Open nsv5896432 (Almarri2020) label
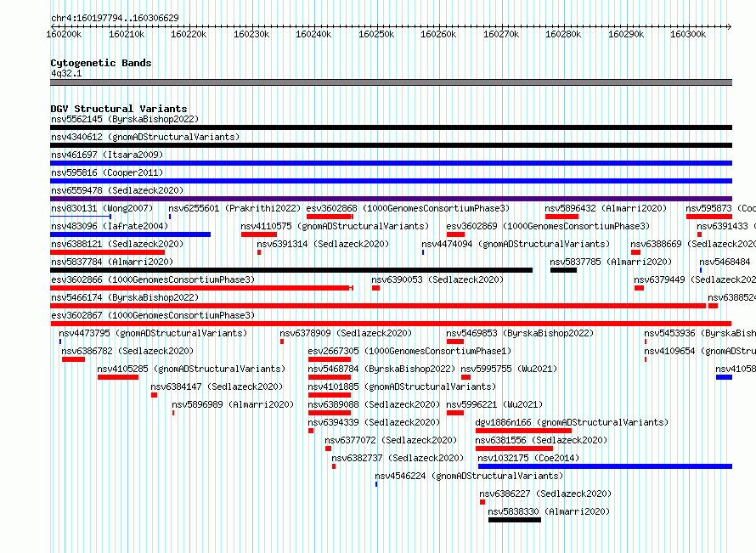 point(606,208)
